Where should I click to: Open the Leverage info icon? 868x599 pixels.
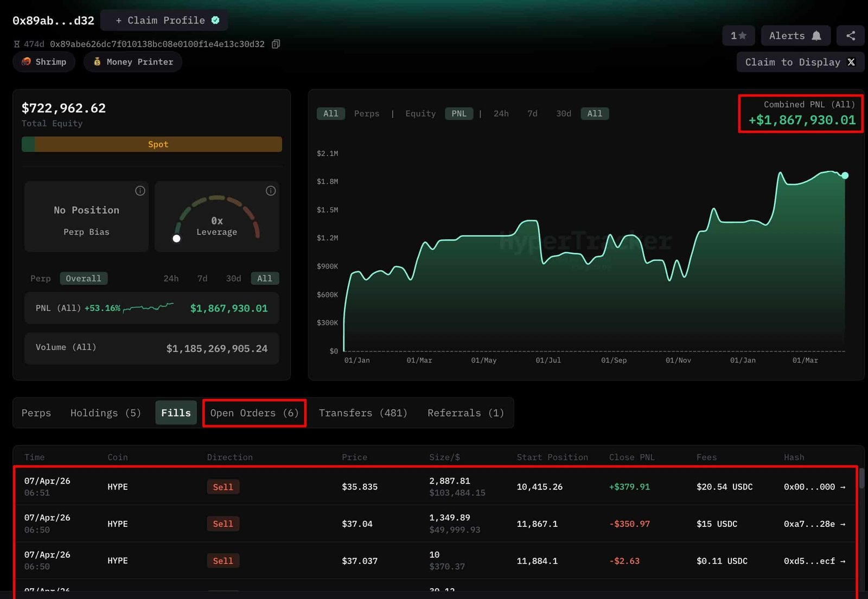click(271, 190)
